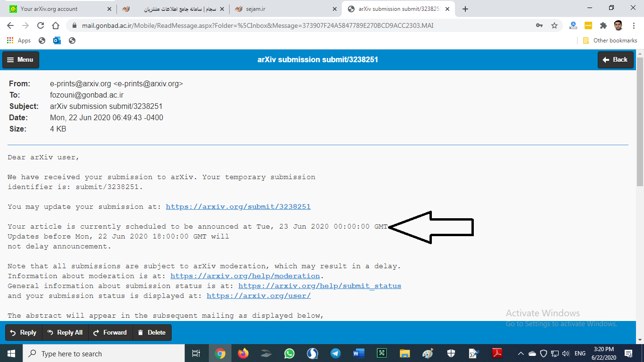This screenshot has width=644, height=362.
Task: Click the browser back arrow
Action: point(10,25)
